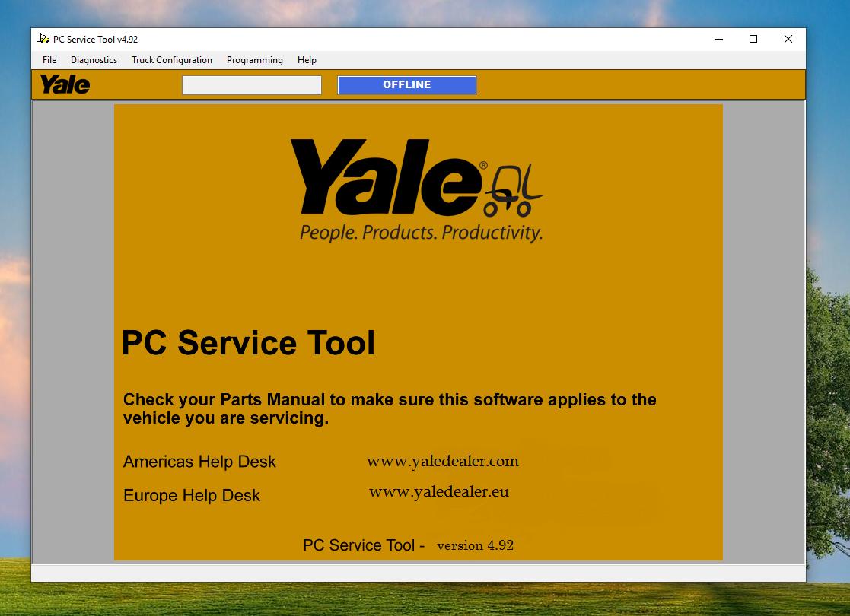
Task: Open the Programming menu
Action: 255,60
